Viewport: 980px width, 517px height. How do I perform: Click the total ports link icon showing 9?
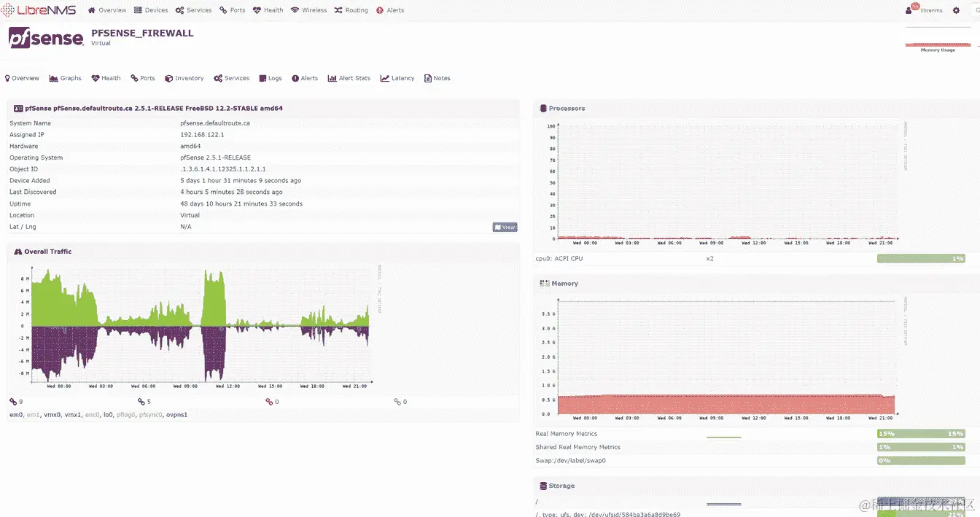pyautogui.click(x=13, y=402)
